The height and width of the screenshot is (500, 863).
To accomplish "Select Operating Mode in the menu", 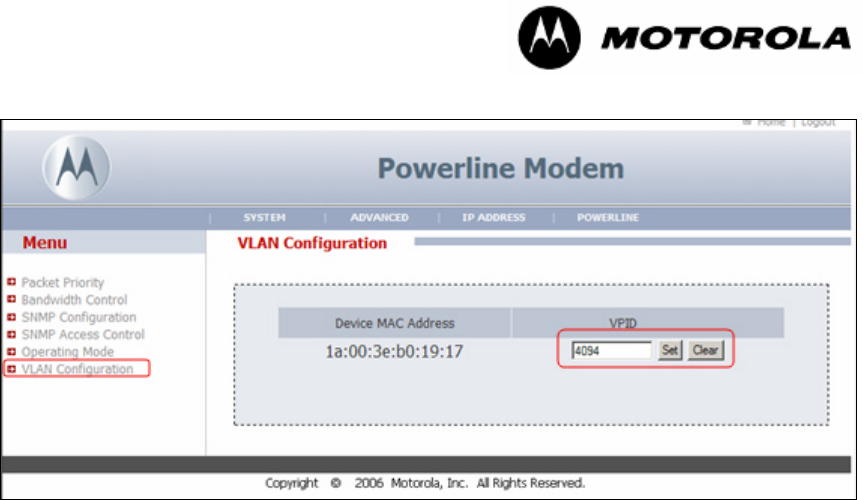I will pos(68,352).
